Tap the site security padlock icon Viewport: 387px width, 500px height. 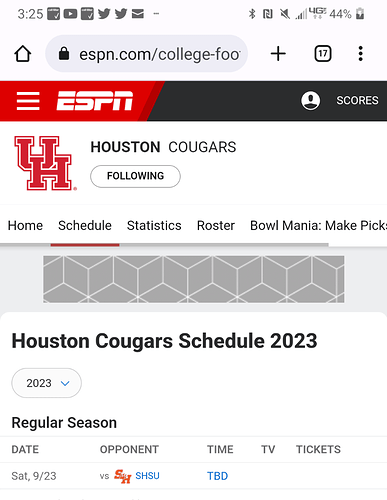coord(64,53)
